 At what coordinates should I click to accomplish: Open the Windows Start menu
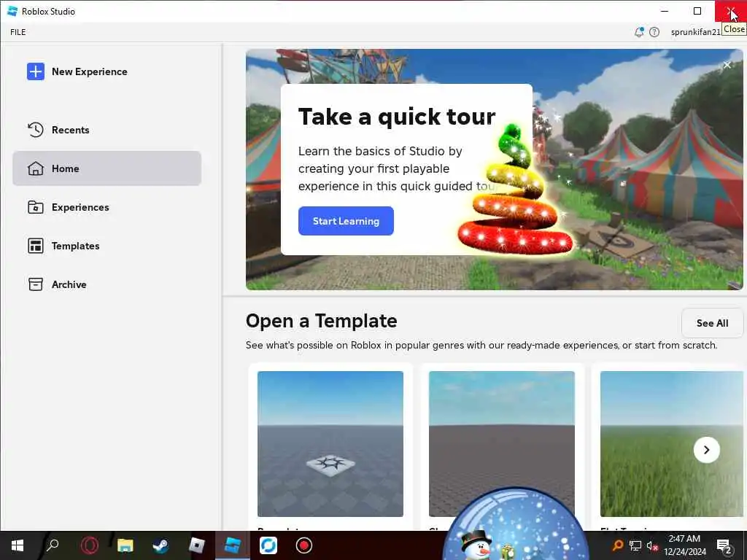coord(18,545)
